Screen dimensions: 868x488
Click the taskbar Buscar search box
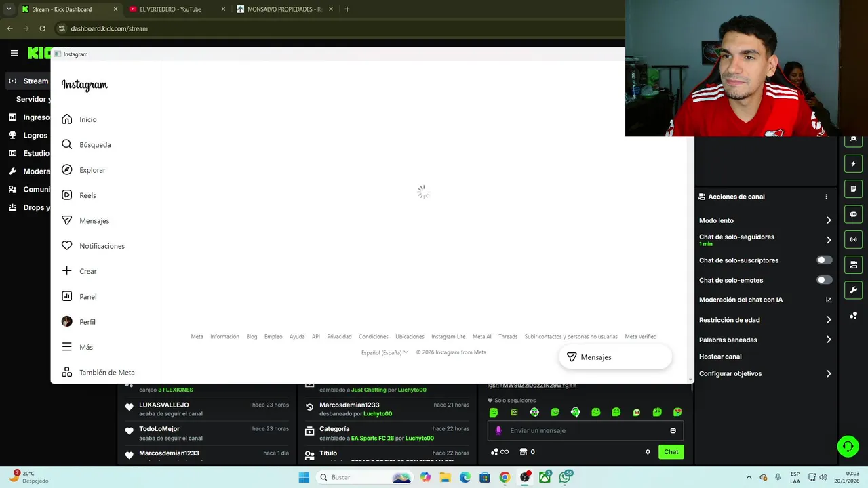coord(366,477)
